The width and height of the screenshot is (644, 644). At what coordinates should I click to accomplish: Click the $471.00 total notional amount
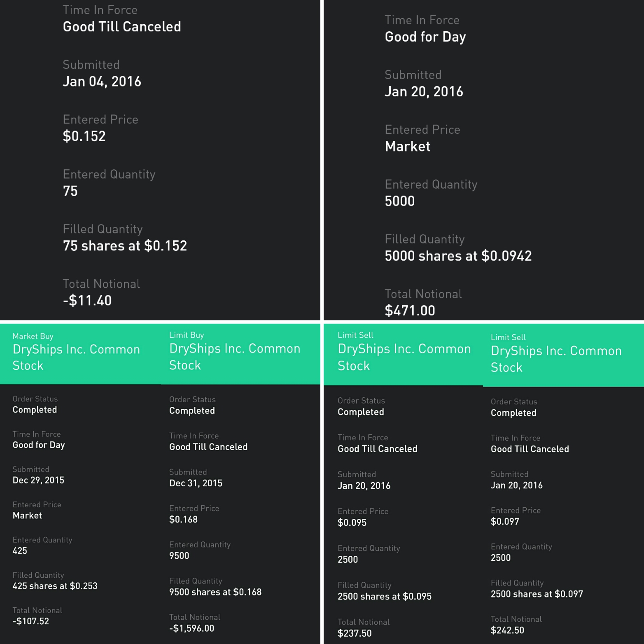pyautogui.click(x=410, y=311)
